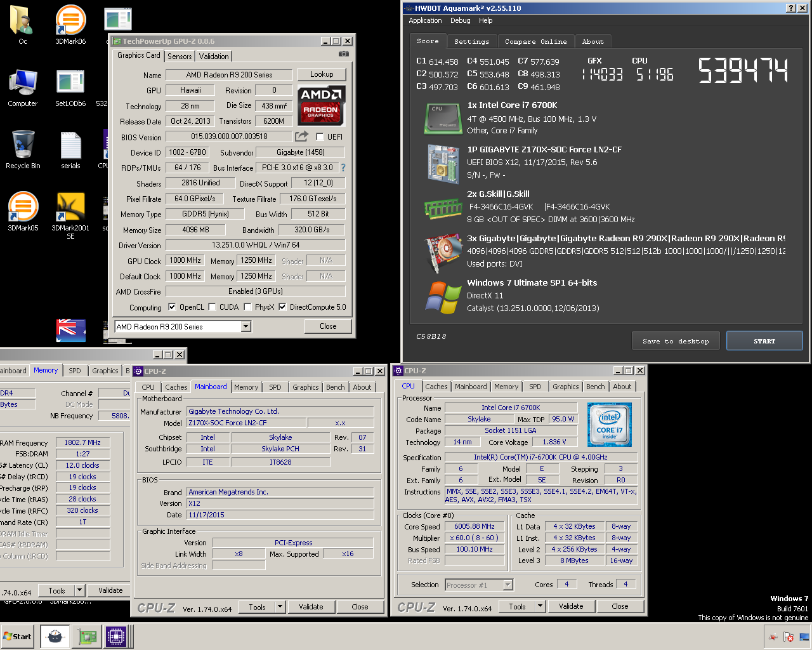Viewport: 812px width, 650px height.
Task: Click the Intel Core i7 inside logo
Action: click(x=609, y=425)
